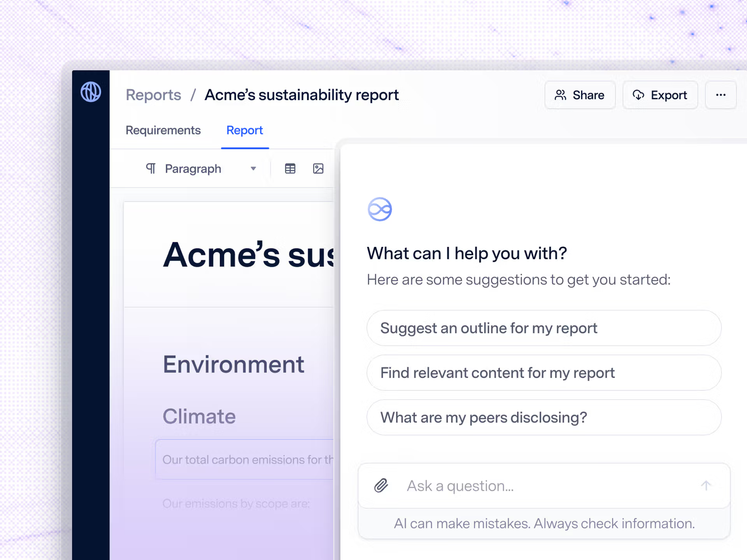Click the send arrow in the question box
The height and width of the screenshot is (560, 747).
706,485
